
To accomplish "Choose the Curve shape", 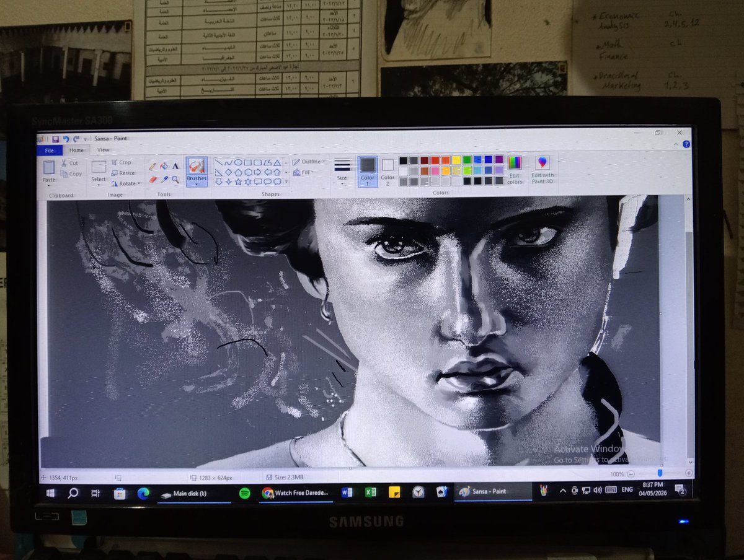I will (228, 162).
